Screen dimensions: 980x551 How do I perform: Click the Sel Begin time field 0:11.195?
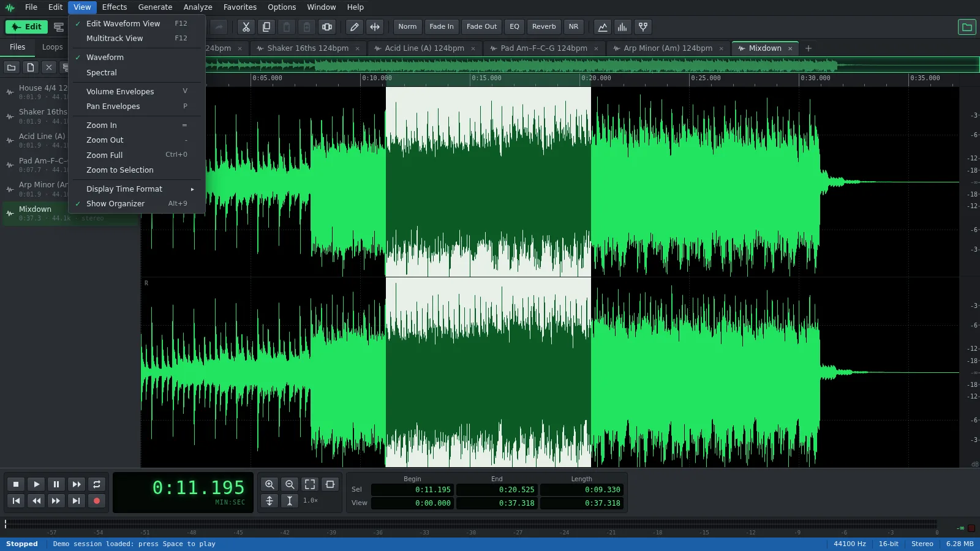tap(413, 490)
